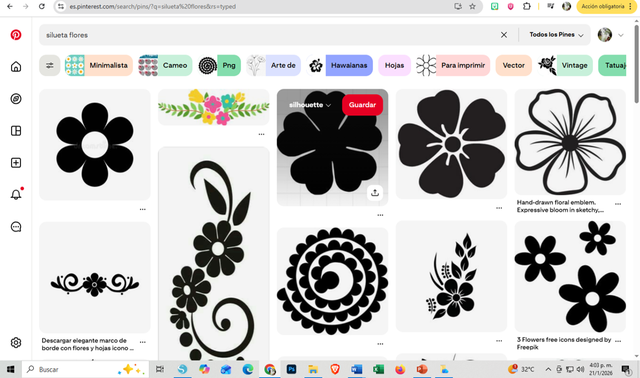Click the red Guardar button

click(x=362, y=105)
